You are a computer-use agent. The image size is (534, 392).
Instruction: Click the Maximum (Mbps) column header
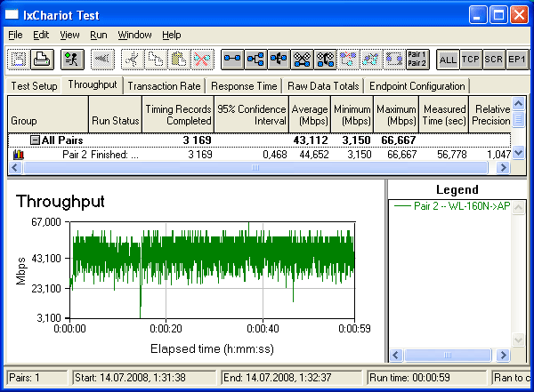pos(396,115)
